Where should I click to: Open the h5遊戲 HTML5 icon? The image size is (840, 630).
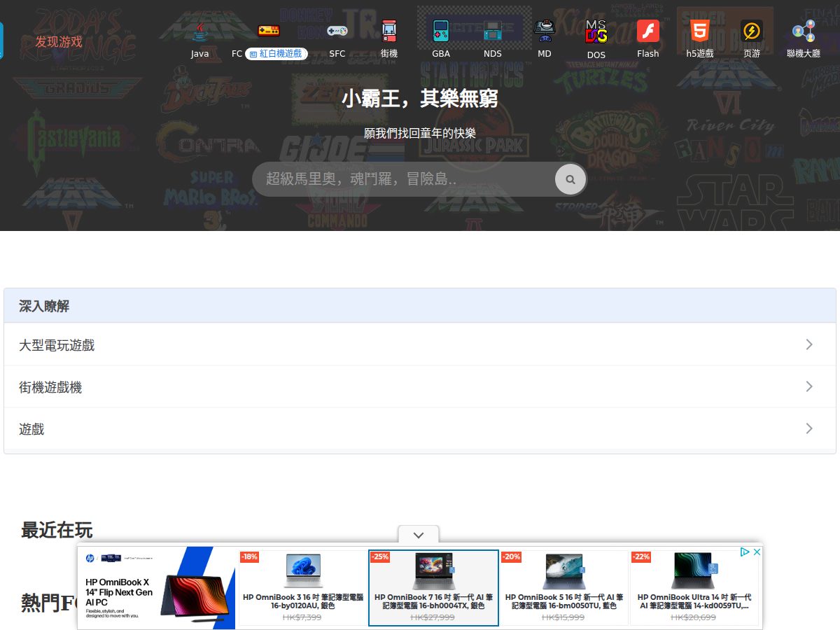click(700, 31)
